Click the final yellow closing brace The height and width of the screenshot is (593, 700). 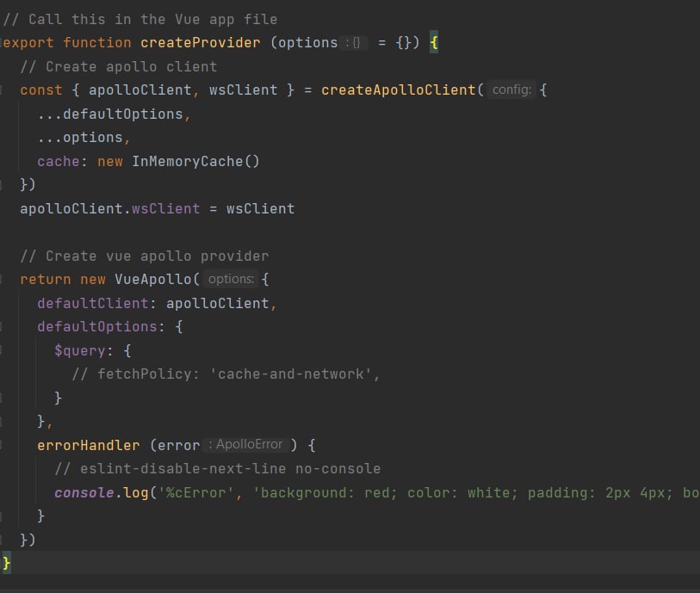point(6,563)
